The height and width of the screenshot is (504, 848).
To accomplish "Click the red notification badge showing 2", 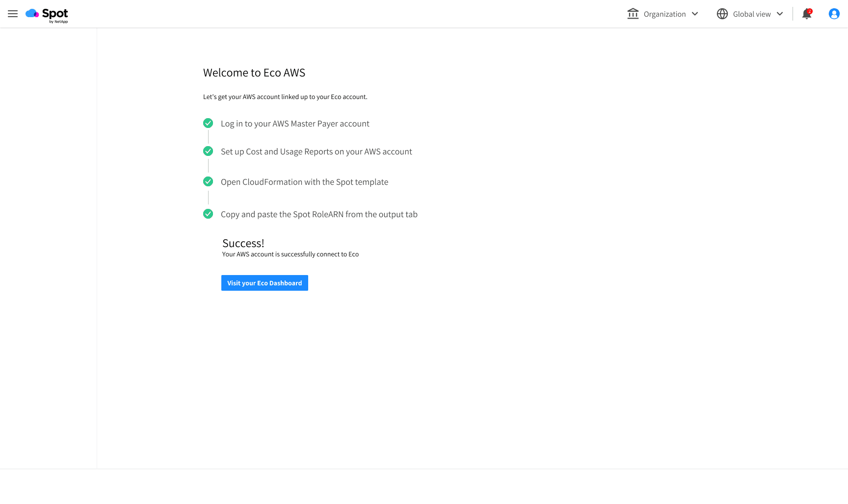I will [809, 10].
